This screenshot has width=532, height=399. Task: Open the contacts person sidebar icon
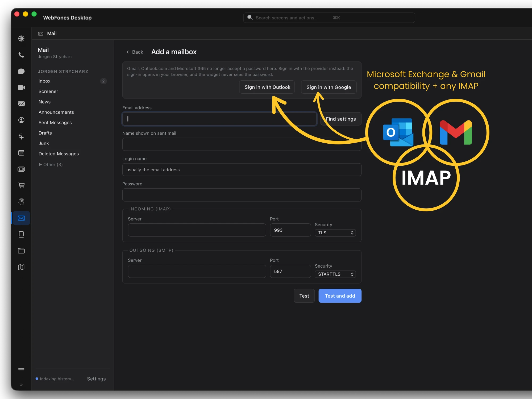tap(21, 120)
